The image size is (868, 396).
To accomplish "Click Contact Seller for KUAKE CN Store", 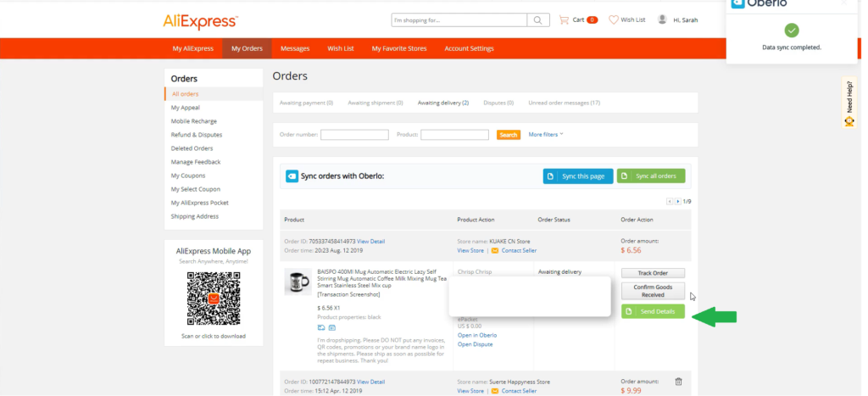I will [x=519, y=250].
